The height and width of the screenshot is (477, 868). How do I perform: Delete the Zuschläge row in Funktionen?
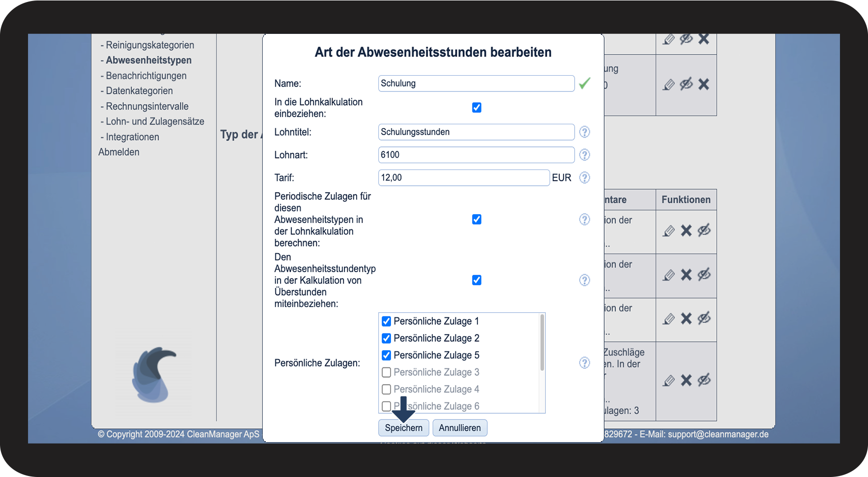pos(686,380)
